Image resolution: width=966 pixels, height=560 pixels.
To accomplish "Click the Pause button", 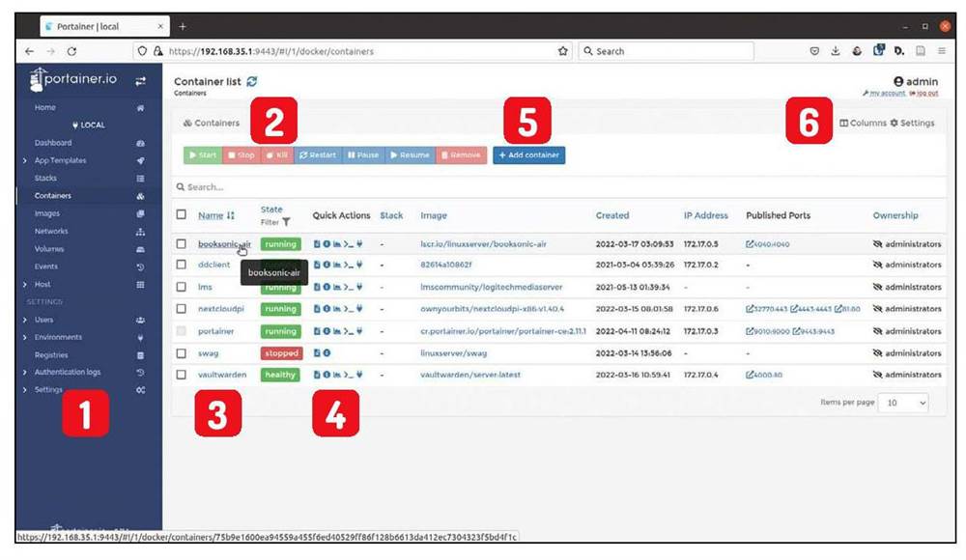I will tap(363, 155).
